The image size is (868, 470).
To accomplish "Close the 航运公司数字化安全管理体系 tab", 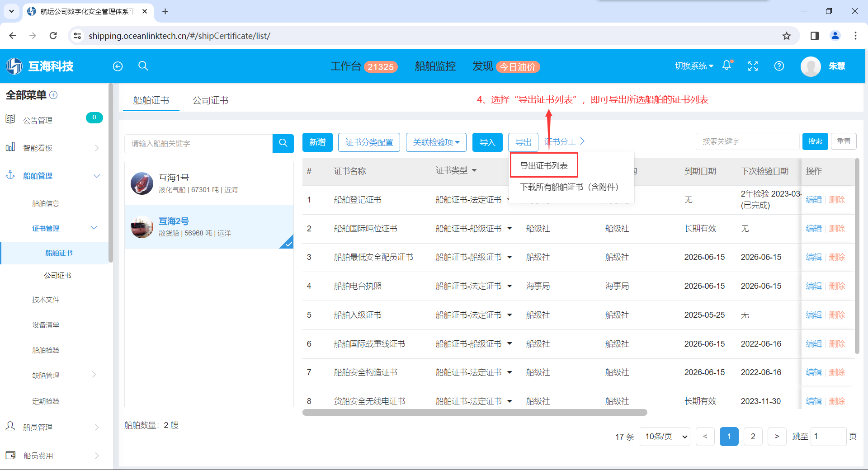I will (x=145, y=11).
